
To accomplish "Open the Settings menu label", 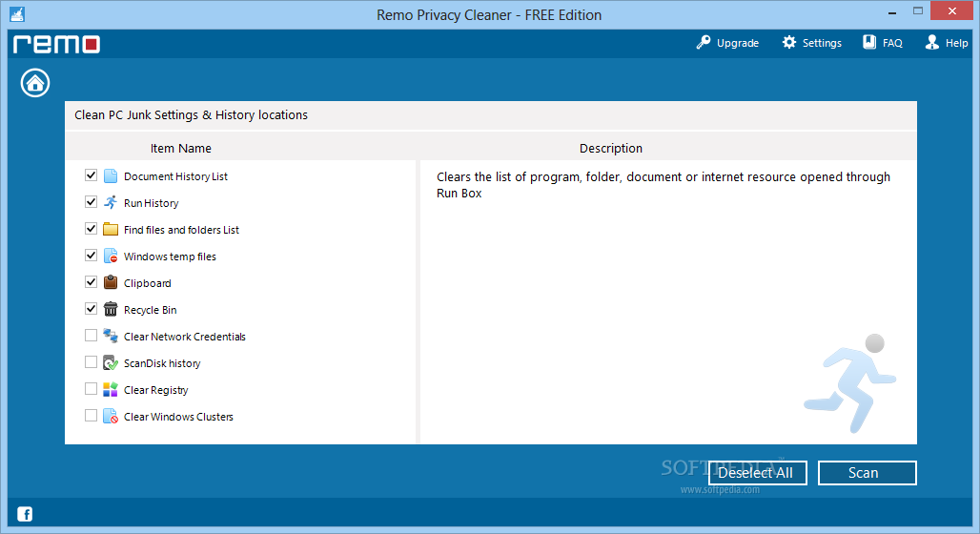I will tap(822, 43).
